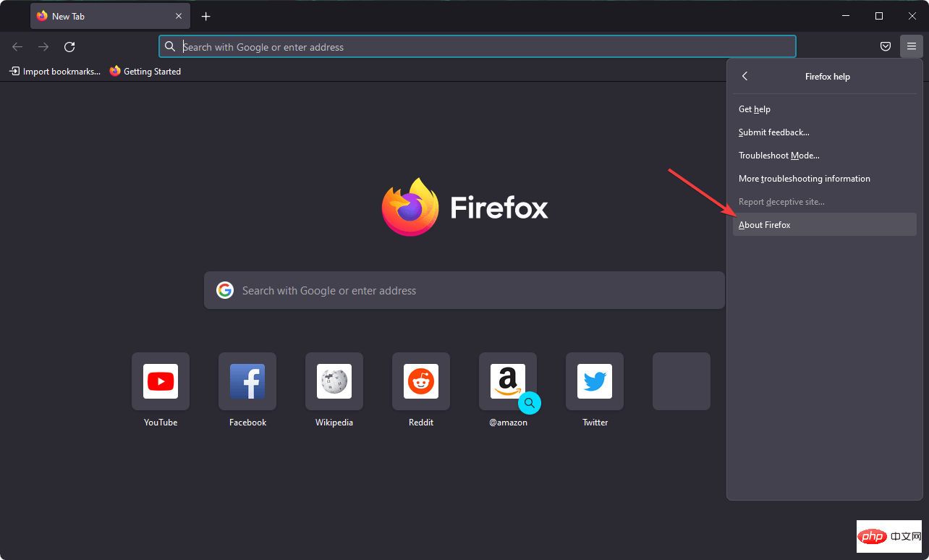Open the Save to Pocket icon

pyautogui.click(x=885, y=47)
